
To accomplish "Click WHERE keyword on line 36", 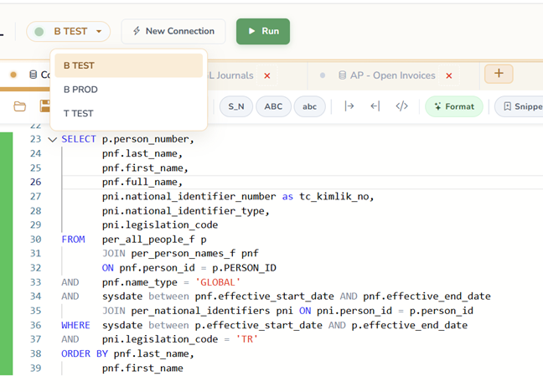I will (x=75, y=326).
